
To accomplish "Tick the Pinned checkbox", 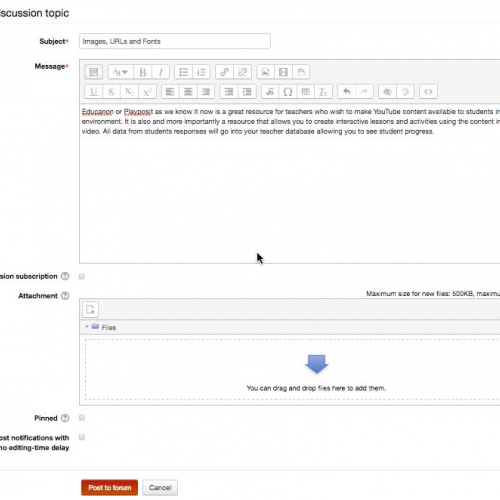I will [82, 418].
